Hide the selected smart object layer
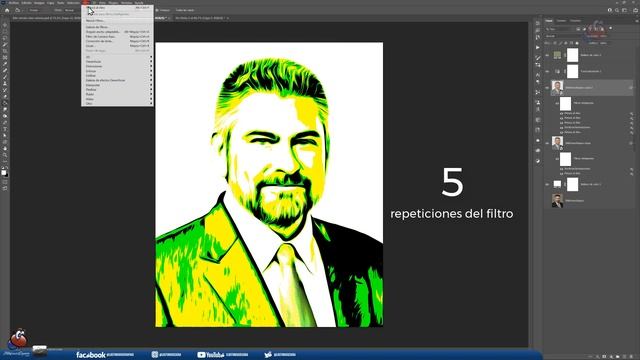The image size is (640, 360). (547, 87)
